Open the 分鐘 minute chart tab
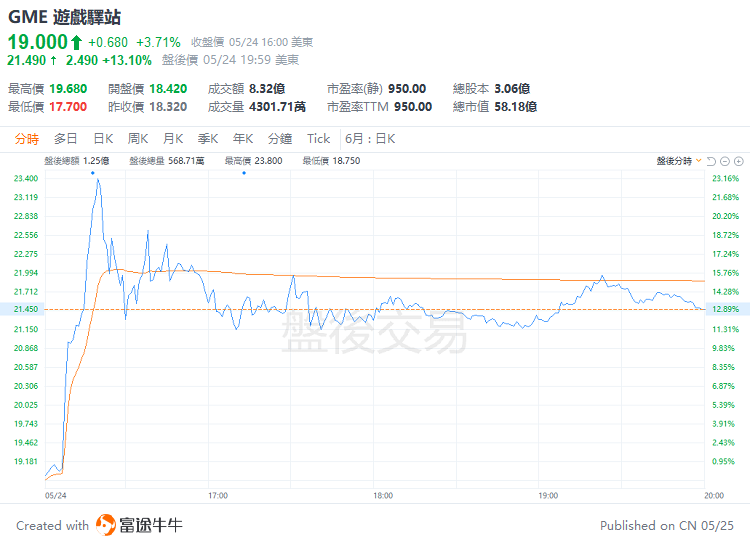Viewport: 750px width, 546px height. 280,139
